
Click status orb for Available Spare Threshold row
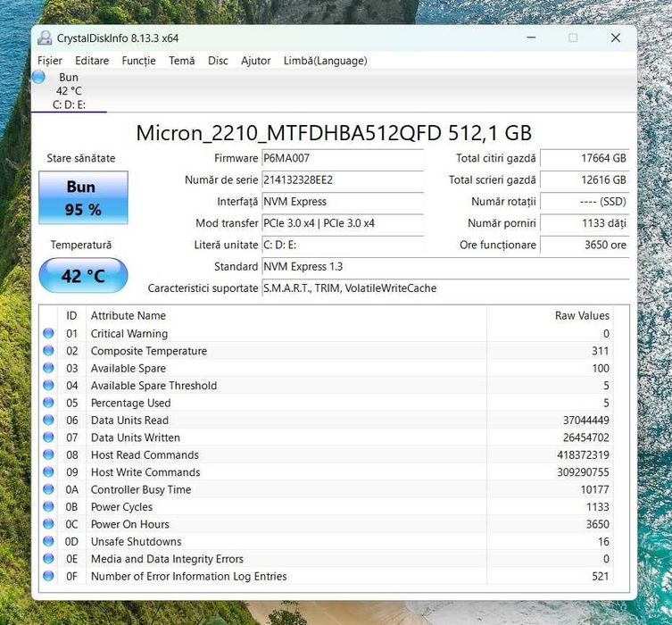coord(48,386)
